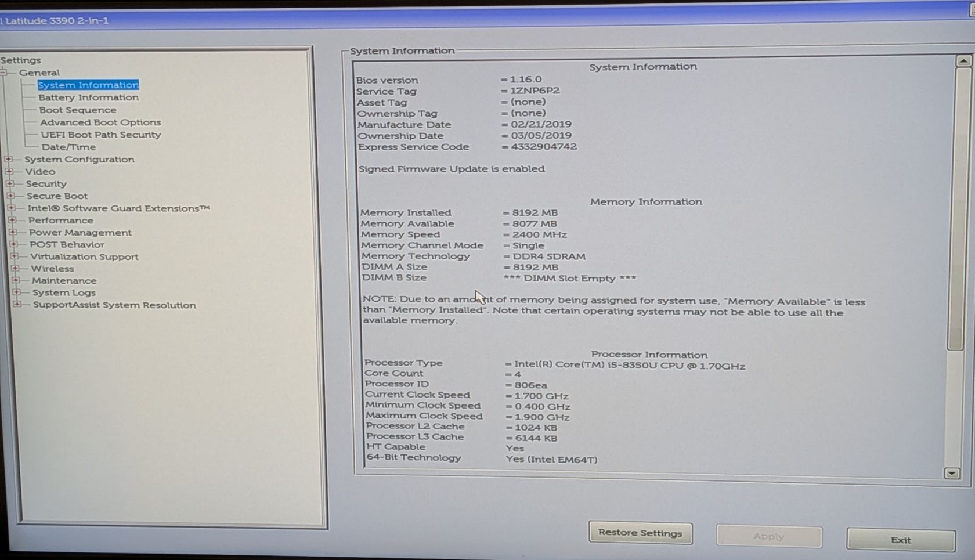The image size is (975, 560).
Task: Expand the Secure Boot node
Action: (10, 196)
